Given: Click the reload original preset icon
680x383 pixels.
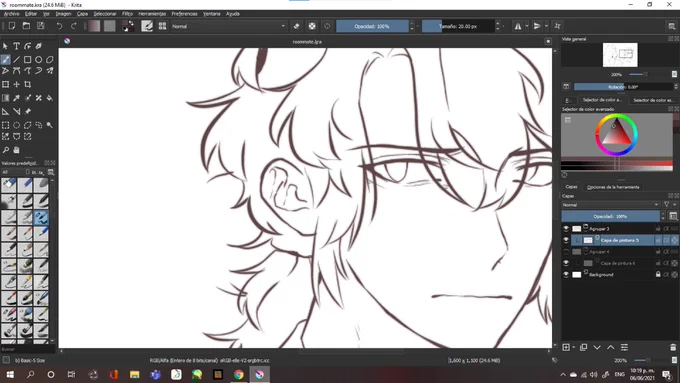Looking at the screenshot, I should [327, 26].
